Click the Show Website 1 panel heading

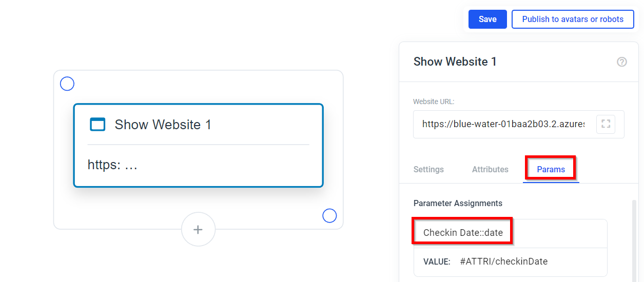pos(455,62)
